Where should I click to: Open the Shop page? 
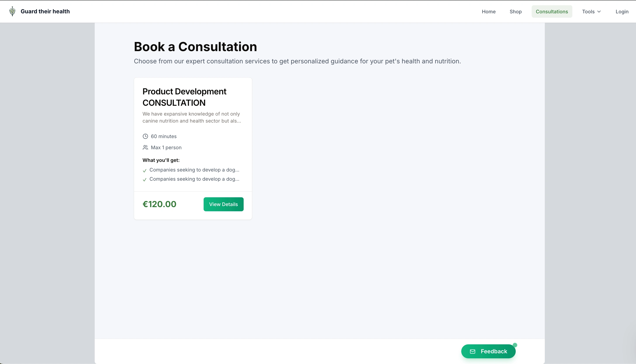(x=515, y=12)
